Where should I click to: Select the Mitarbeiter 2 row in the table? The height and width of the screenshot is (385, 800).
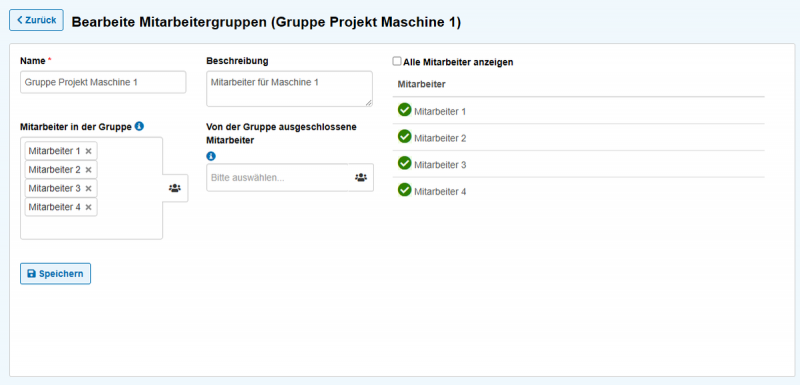point(579,137)
